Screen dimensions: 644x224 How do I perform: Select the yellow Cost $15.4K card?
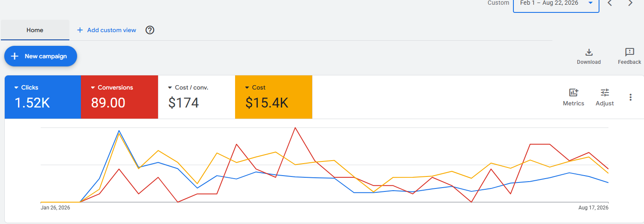274,97
